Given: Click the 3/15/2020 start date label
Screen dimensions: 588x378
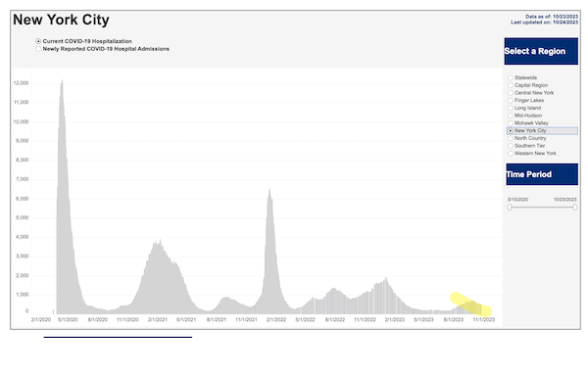Looking at the screenshot, I should [x=517, y=200].
